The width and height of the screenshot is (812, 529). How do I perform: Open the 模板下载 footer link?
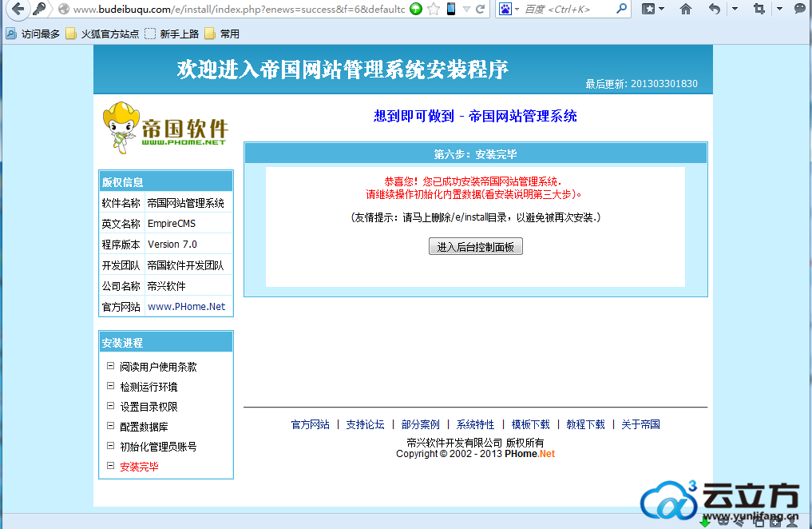click(530, 424)
